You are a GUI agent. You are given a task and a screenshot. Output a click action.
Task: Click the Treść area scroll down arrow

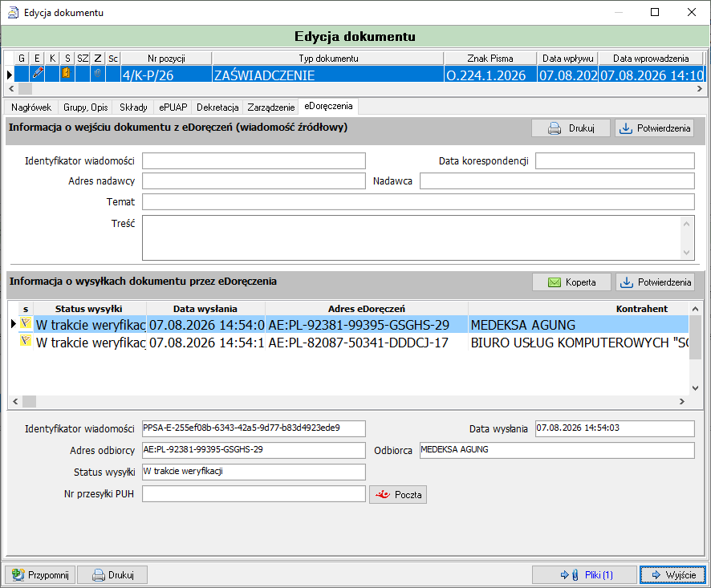tap(686, 253)
